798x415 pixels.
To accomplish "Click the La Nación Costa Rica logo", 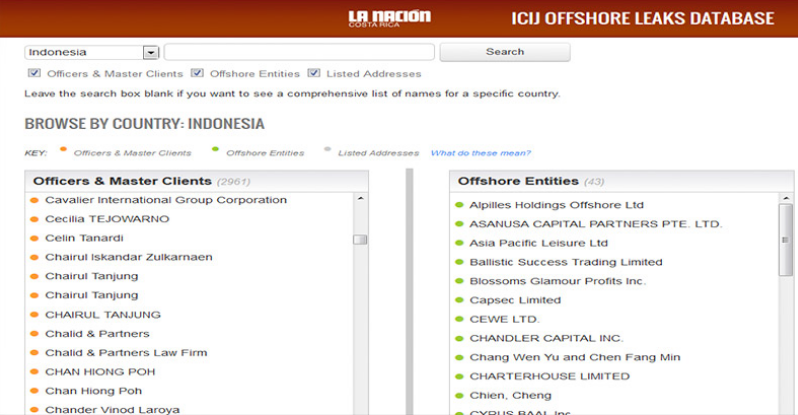I will click(389, 18).
